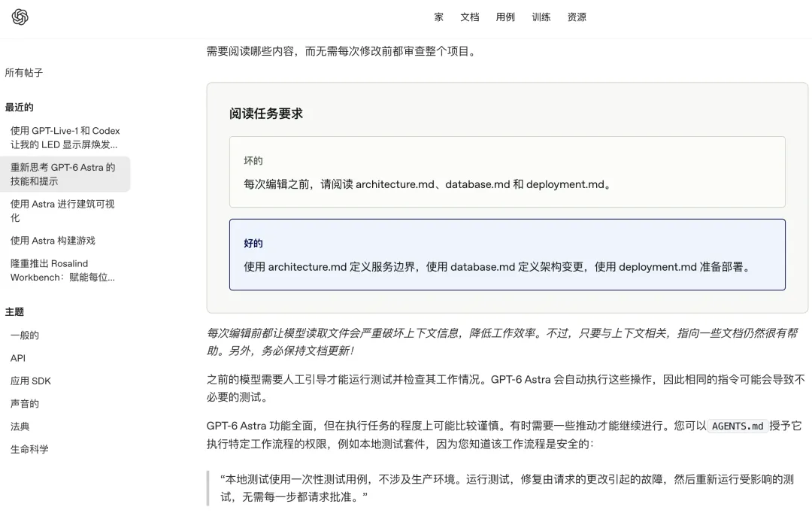Open post 使用 Astra 进行建筑可视化
The height and width of the screenshot is (519, 812).
(x=63, y=211)
